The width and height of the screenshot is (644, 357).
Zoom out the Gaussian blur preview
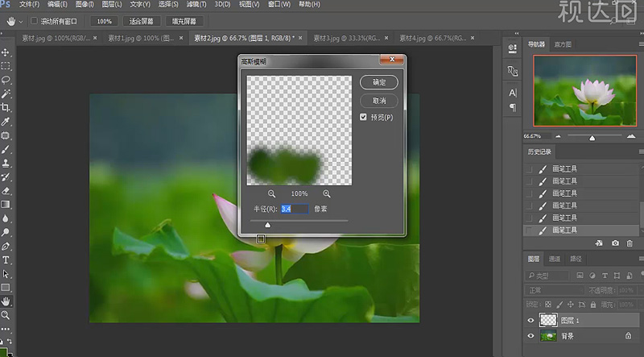(x=271, y=193)
